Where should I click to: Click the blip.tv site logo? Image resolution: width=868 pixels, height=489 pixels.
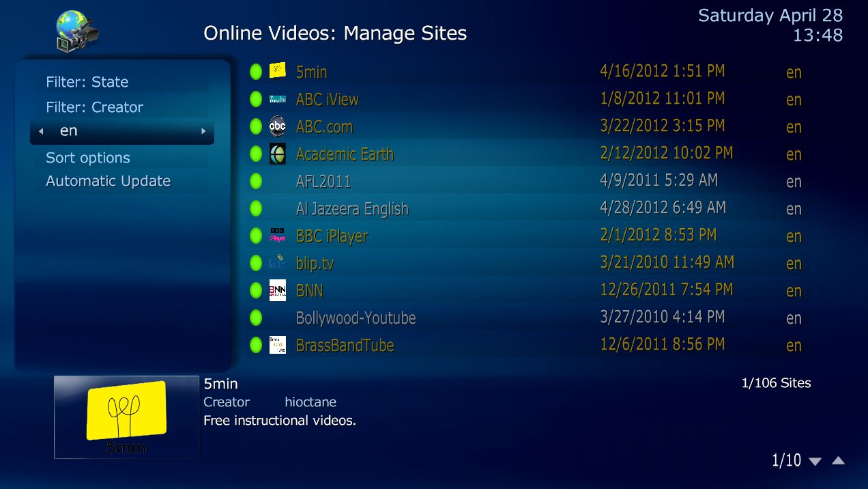277,263
